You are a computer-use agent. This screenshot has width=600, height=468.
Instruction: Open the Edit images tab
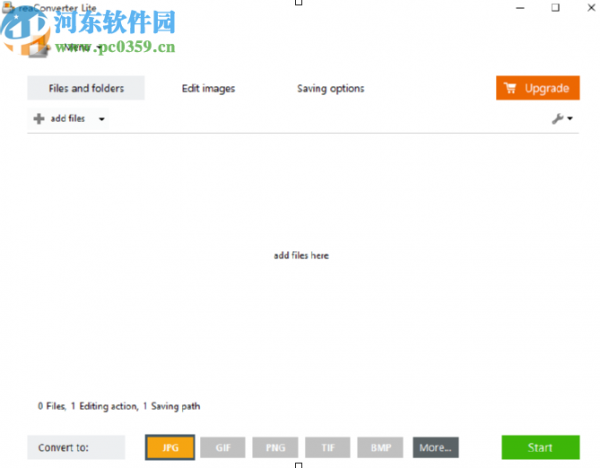coord(208,88)
